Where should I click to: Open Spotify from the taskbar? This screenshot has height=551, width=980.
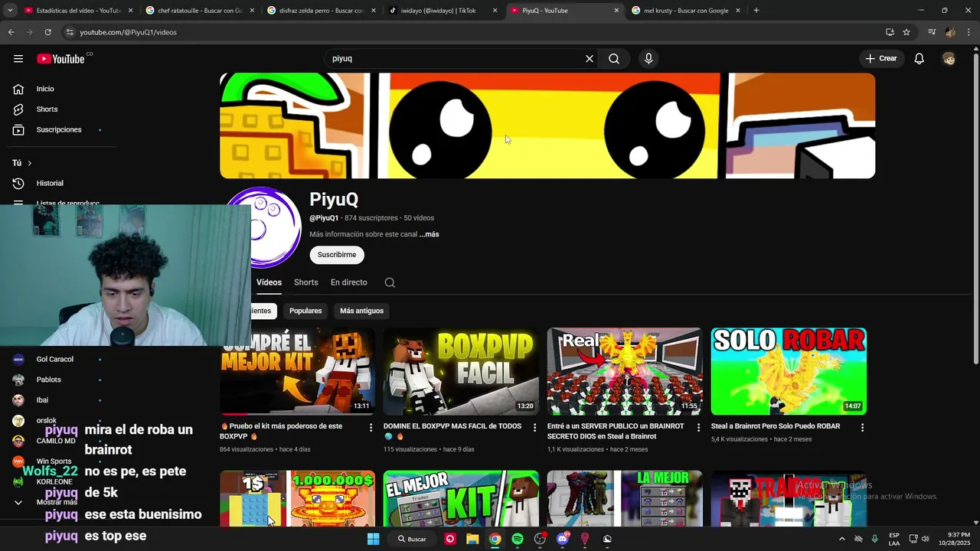(518, 539)
